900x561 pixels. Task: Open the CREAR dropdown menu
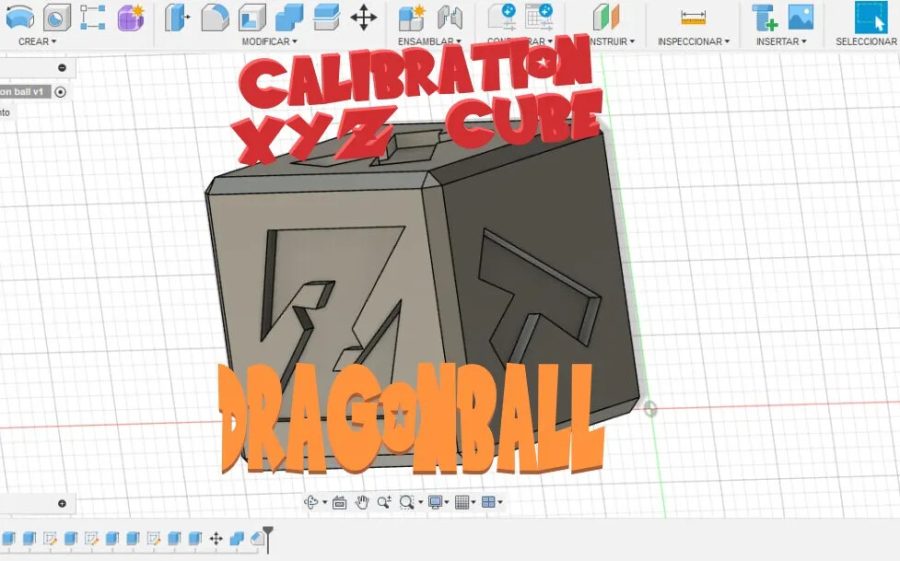click(x=37, y=41)
